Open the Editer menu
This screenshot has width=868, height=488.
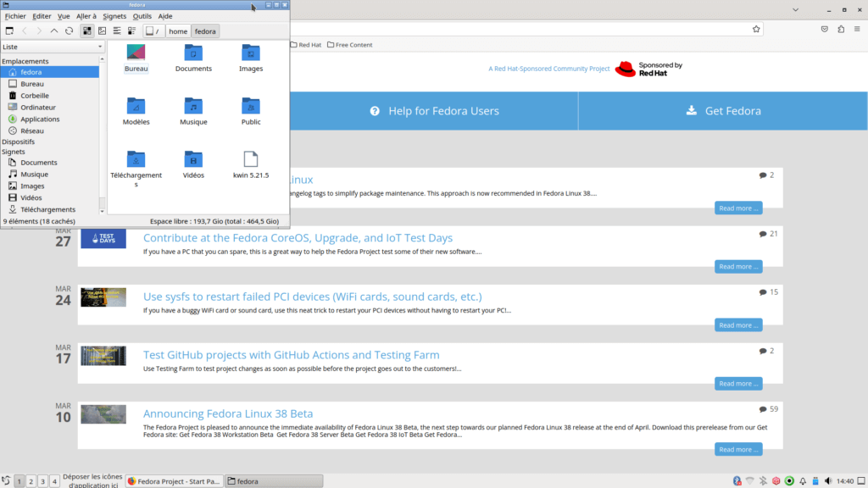tap(42, 16)
